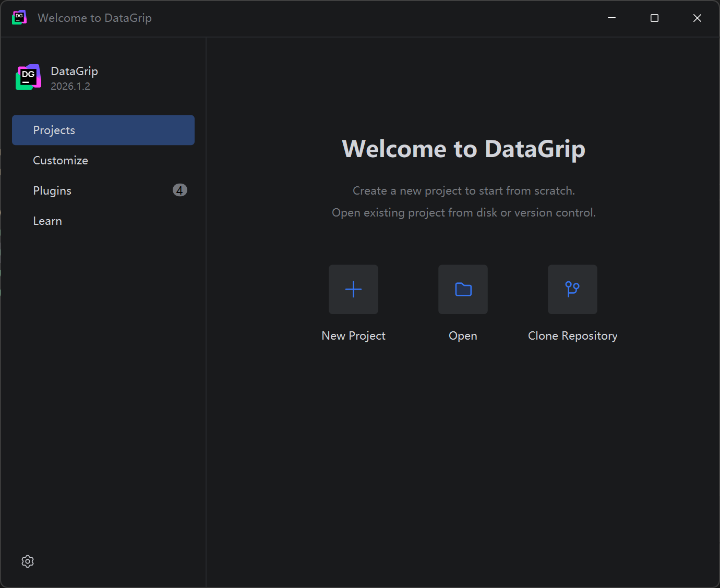Click the 'Welcome to DataGrip' window title
The width and height of the screenshot is (720, 588).
coord(94,18)
